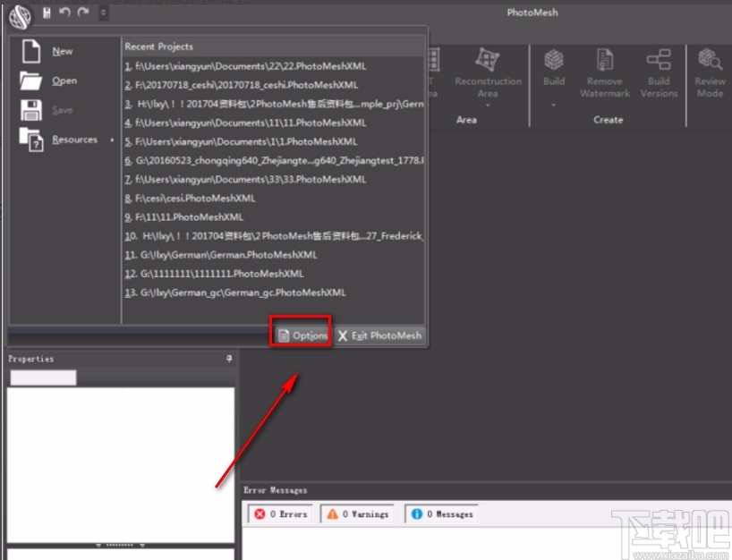Open recent project number 3 on H drive
This screenshot has height=560, width=732.
[274, 104]
